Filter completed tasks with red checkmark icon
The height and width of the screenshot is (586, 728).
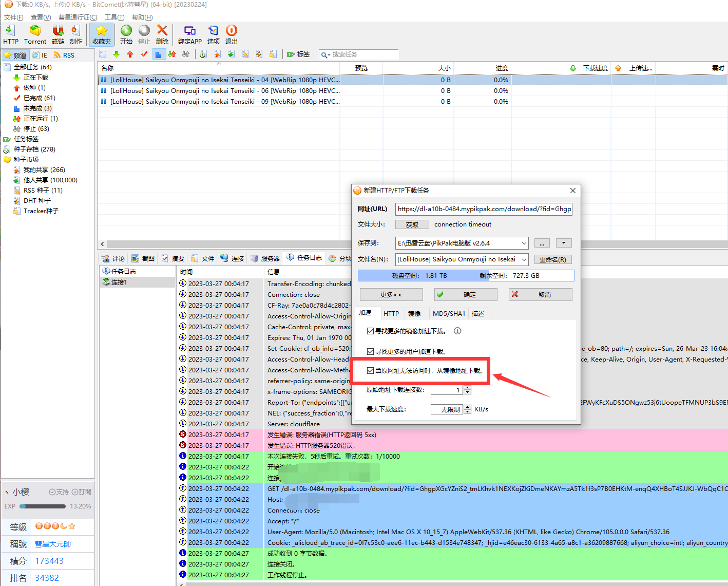point(144,54)
